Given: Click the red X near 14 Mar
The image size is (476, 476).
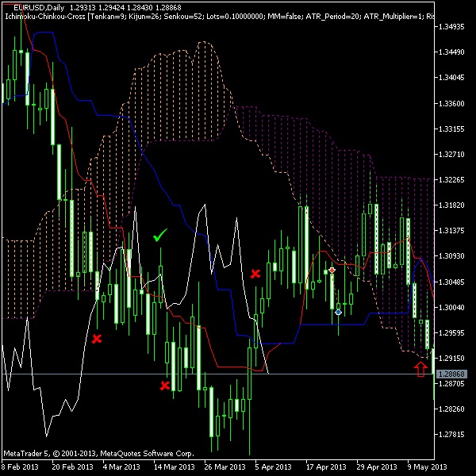Looking at the screenshot, I should pyautogui.click(x=165, y=386).
